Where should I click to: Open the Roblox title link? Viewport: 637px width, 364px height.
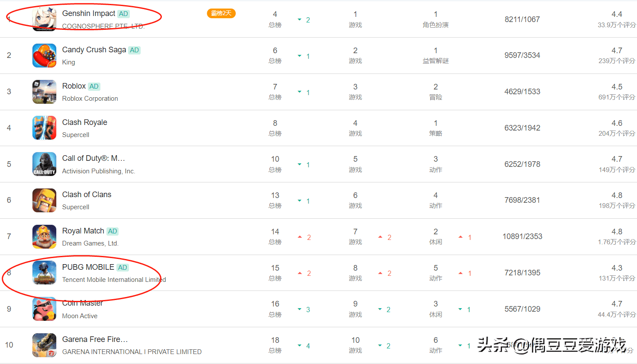[x=74, y=86]
